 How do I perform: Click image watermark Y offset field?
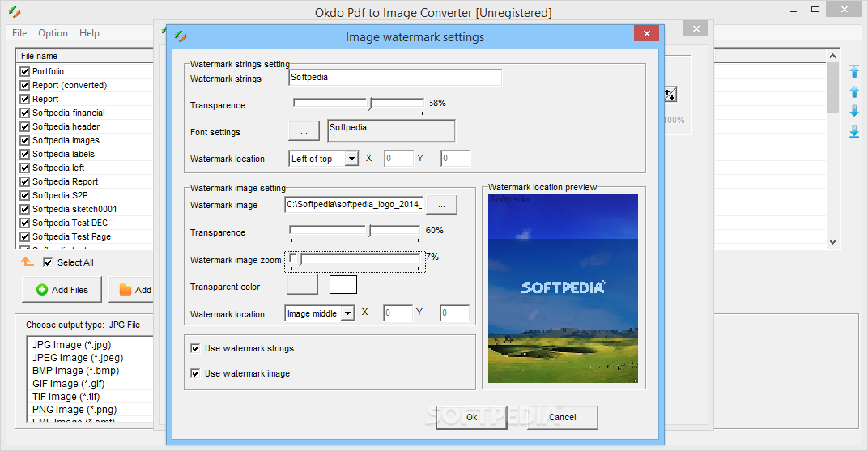click(x=454, y=313)
